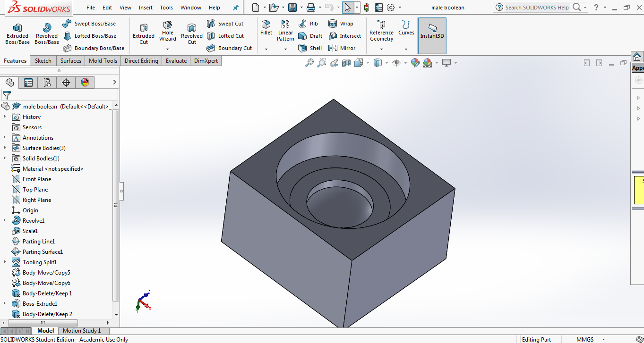The height and width of the screenshot is (343, 644).
Task: Open the ConfigurationManager tab icon
Action: (47, 83)
